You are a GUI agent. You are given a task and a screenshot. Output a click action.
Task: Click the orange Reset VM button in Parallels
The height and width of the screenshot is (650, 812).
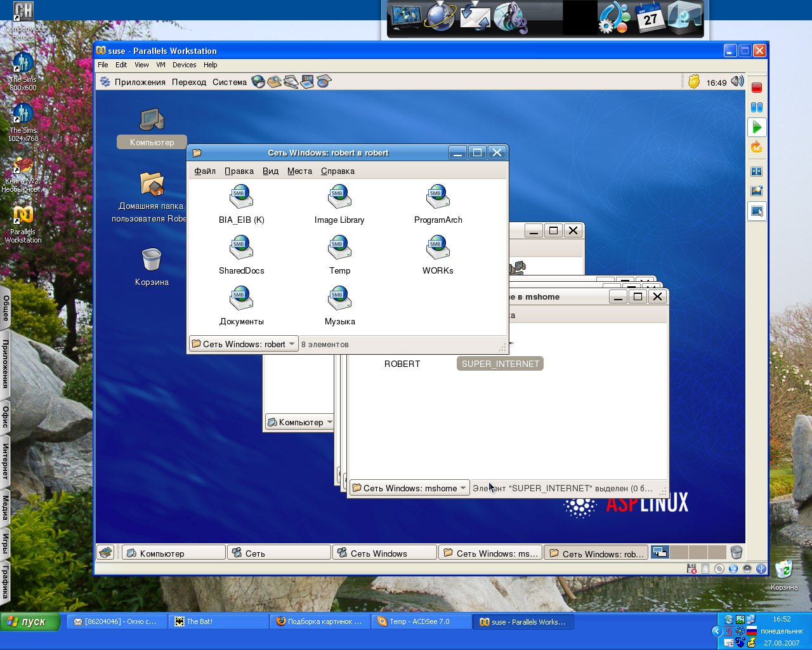coord(757,147)
